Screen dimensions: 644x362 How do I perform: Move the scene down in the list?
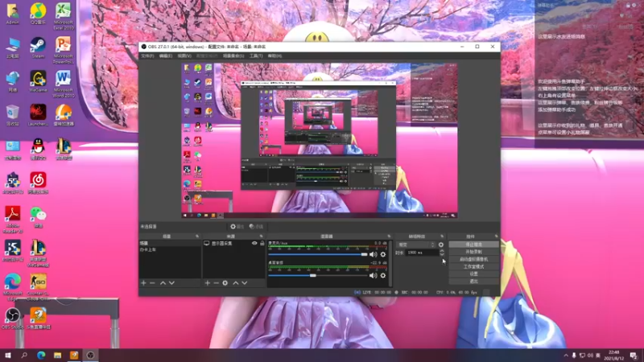click(x=171, y=283)
